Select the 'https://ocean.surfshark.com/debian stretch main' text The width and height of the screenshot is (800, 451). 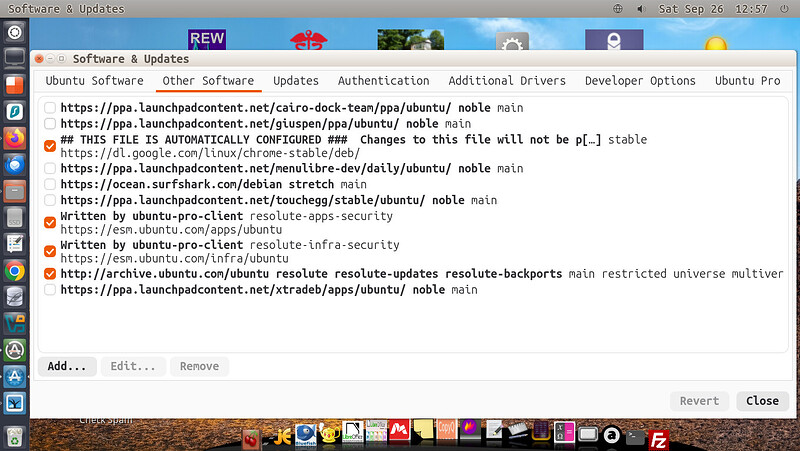click(213, 184)
